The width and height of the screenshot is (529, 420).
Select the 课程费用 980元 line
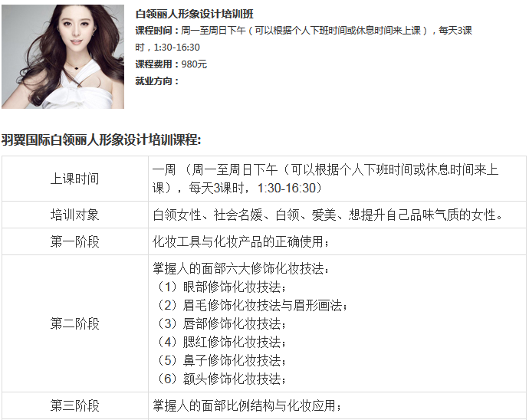coord(171,64)
